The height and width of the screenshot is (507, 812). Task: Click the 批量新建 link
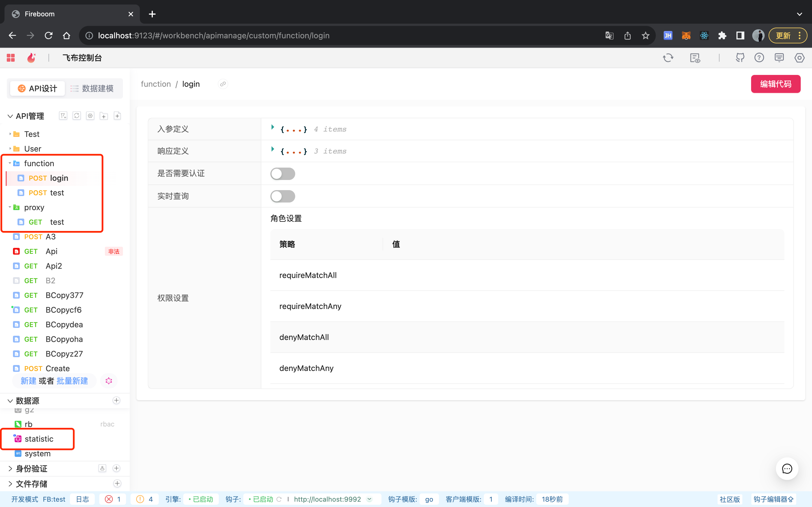point(72,381)
